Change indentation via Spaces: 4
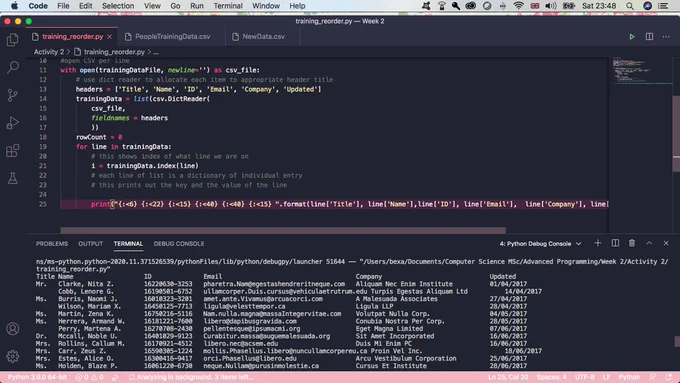The height and width of the screenshot is (383, 680). click(x=552, y=377)
